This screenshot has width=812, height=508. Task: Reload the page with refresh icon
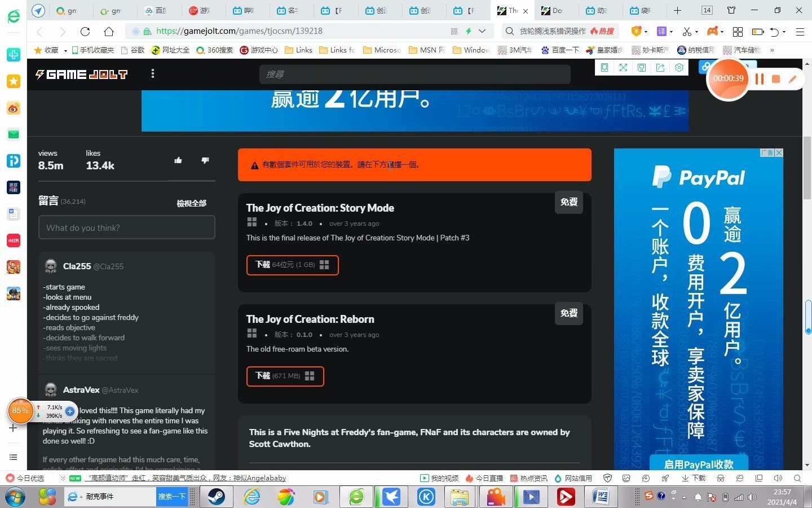point(85,32)
